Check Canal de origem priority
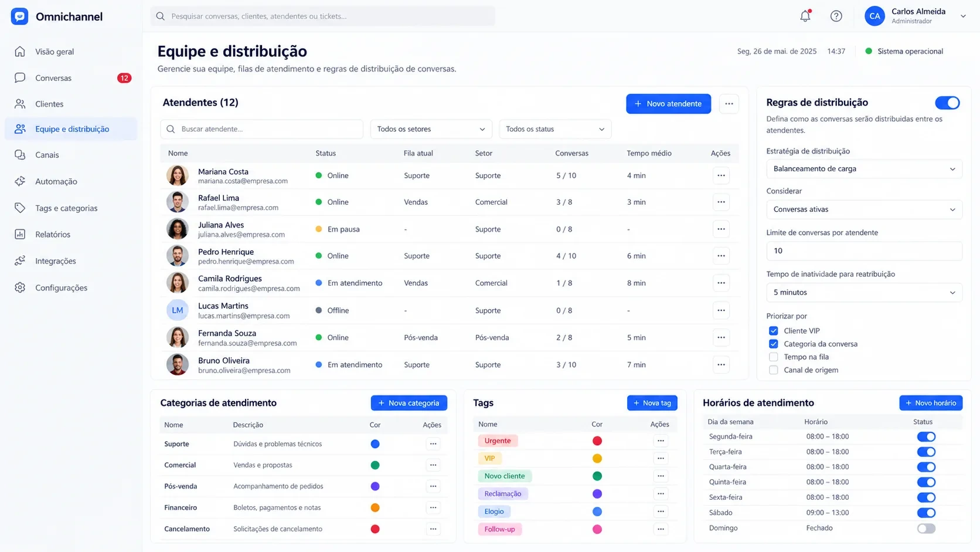980x552 pixels. point(773,370)
